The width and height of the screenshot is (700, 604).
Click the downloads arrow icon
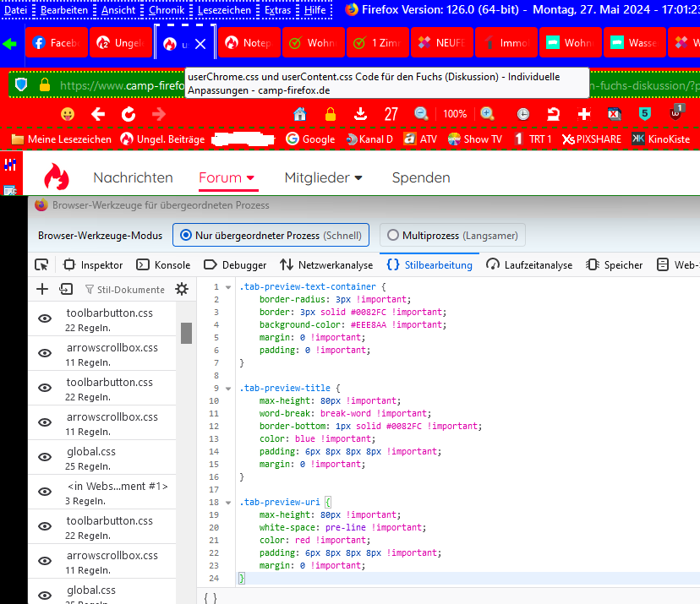[x=360, y=114]
